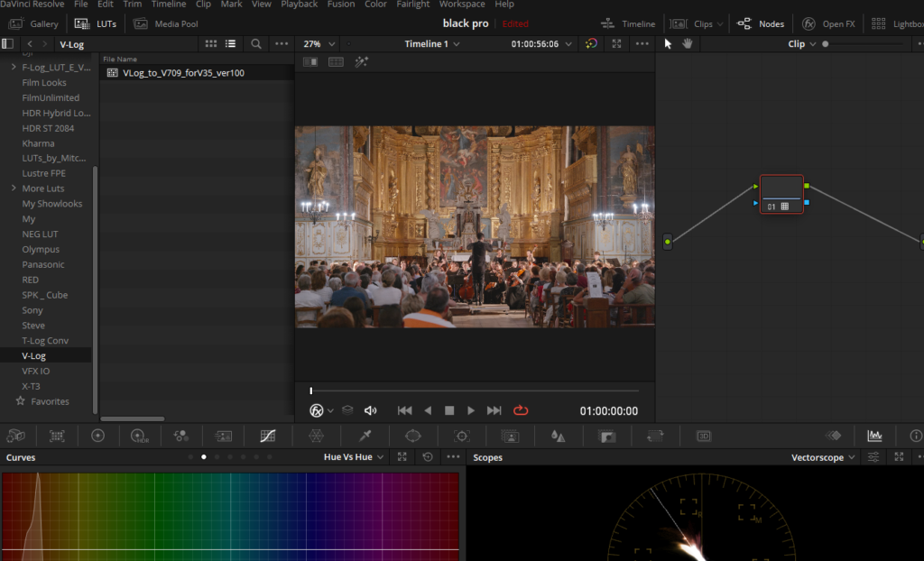Open LUT browser options menu
Image resolution: width=924 pixels, height=561 pixels.
click(282, 43)
